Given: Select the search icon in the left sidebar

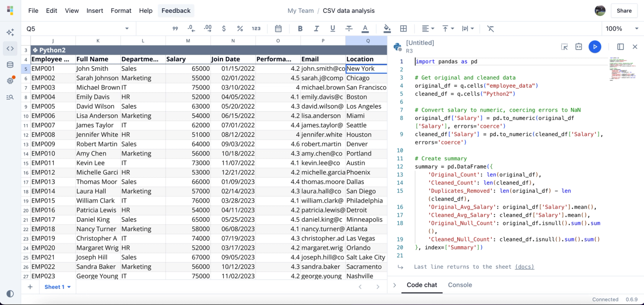Looking at the screenshot, I should point(10,97).
